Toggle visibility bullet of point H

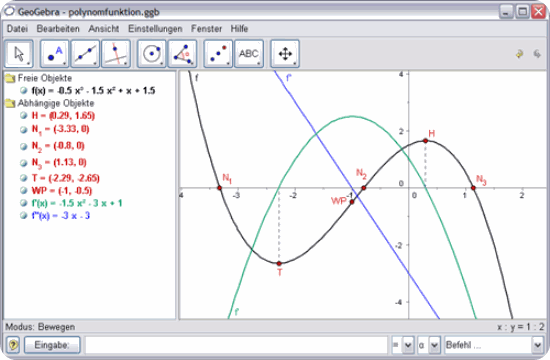24,115
